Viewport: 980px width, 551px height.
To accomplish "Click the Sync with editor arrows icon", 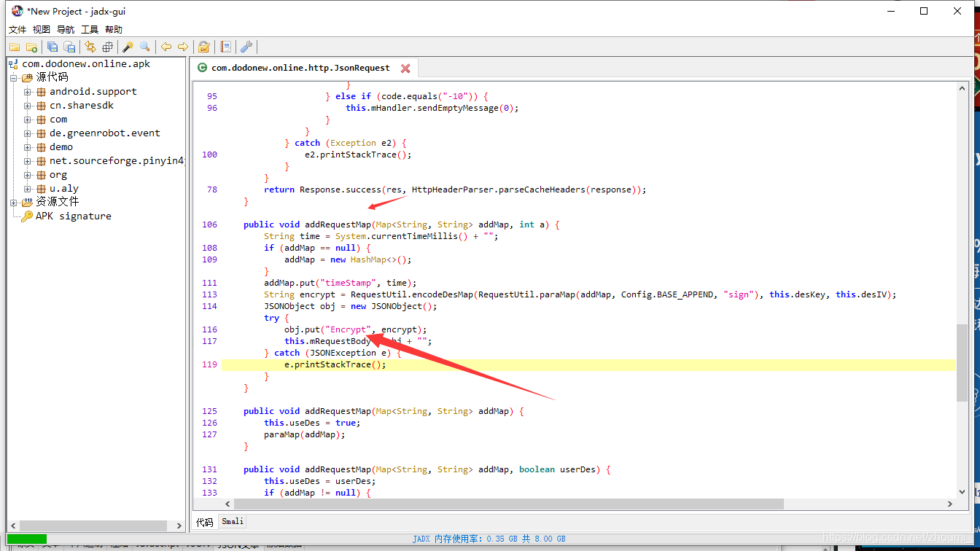I will point(90,47).
